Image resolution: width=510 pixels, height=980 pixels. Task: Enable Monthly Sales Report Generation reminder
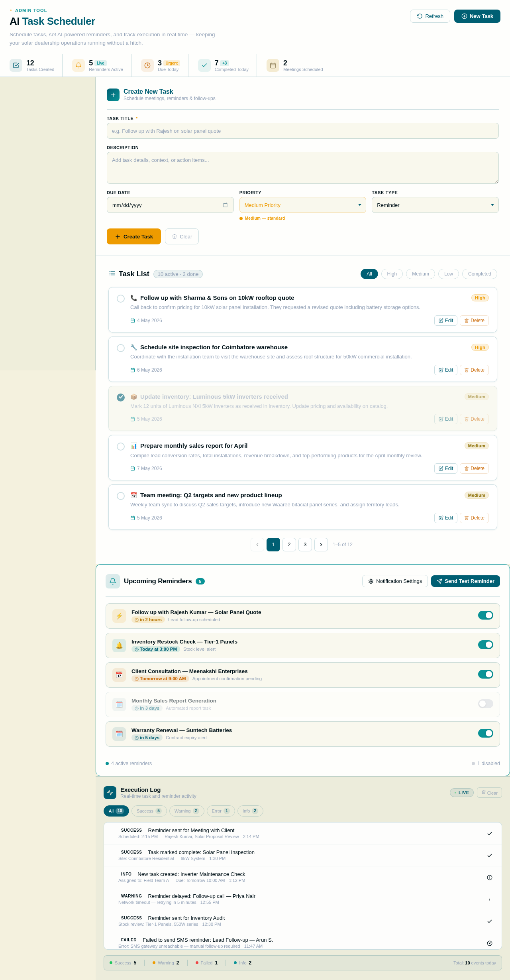click(486, 704)
